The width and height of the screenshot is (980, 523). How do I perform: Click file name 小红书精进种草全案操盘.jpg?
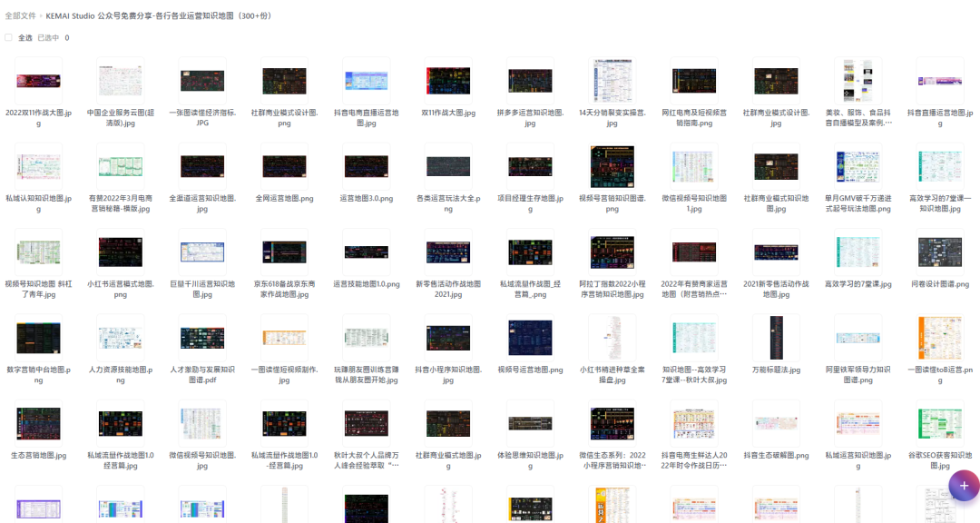tap(612, 375)
